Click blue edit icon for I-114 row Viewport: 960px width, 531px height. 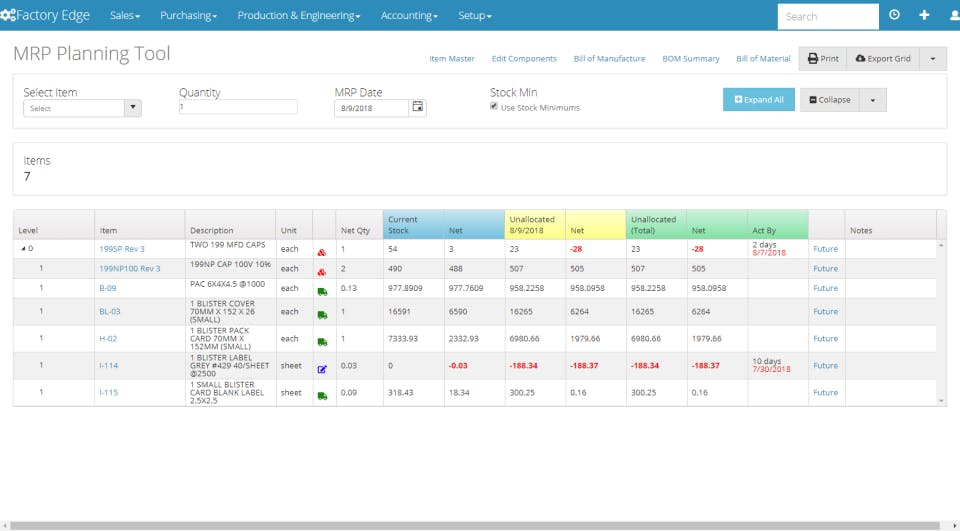(x=322, y=369)
